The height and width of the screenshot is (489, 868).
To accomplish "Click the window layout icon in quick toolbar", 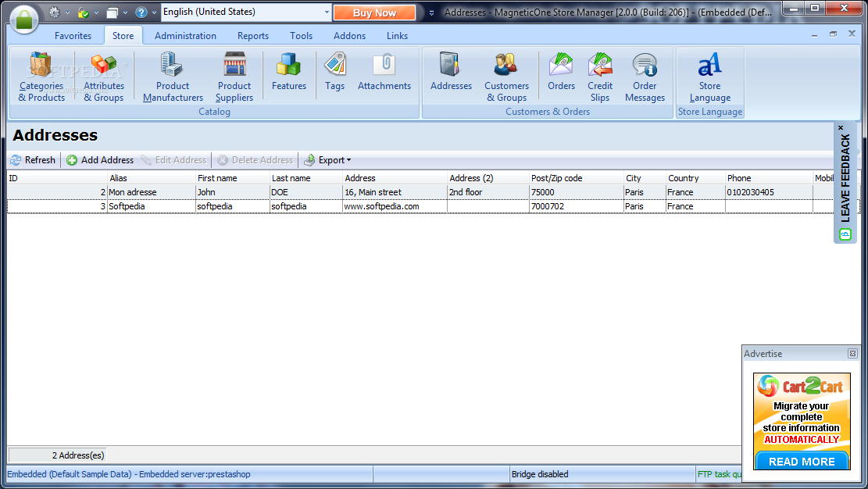I will (x=113, y=12).
